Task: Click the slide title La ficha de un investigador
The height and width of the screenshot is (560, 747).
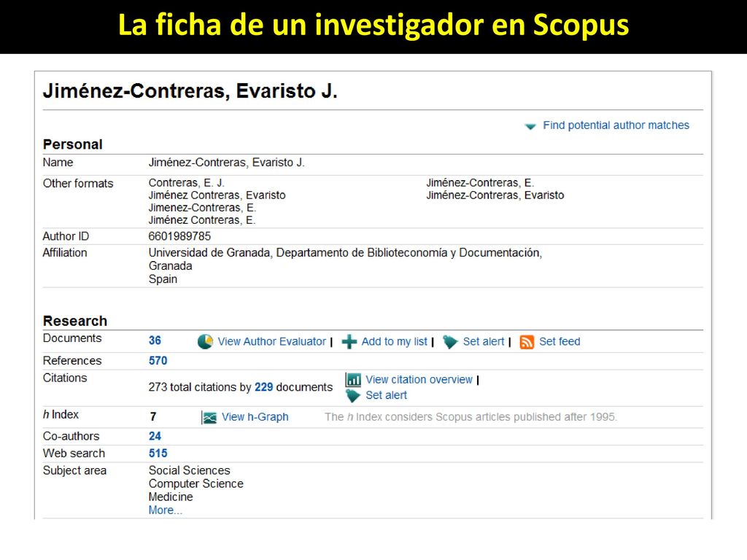Action: (x=373, y=25)
